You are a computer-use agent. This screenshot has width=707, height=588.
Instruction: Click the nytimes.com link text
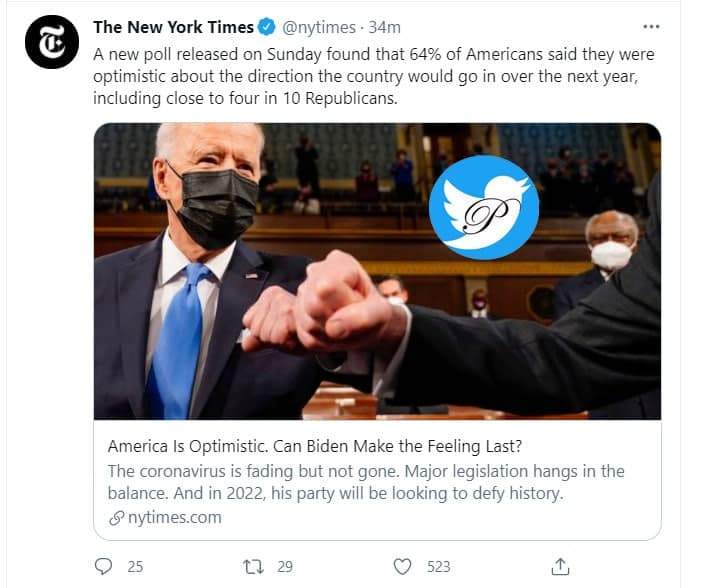click(x=175, y=517)
